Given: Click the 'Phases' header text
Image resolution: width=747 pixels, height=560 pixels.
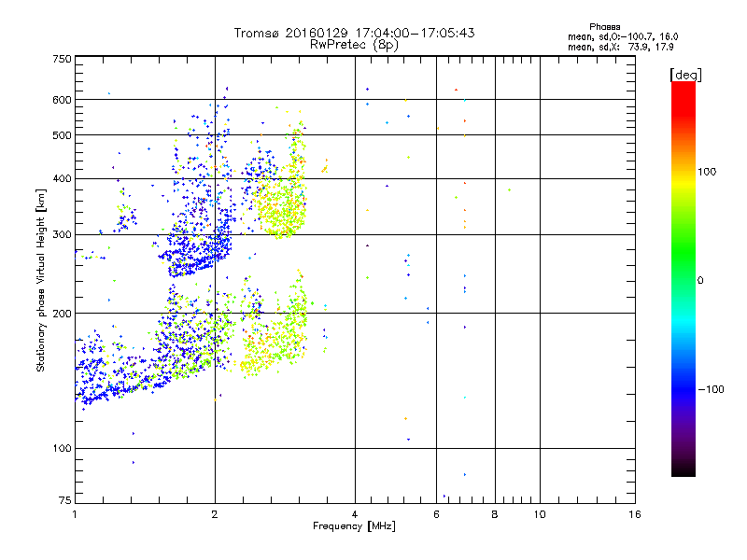Looking at the screenshot, I should [x=604, y=27].
